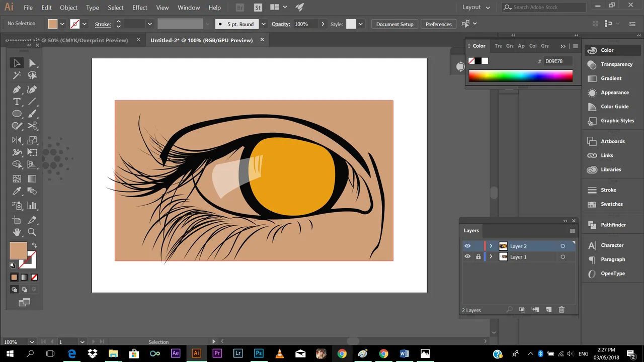The height and width of the screenshot is (362, 644).
Task: Open zoom level dropdown at bottom
Action: point(32,342)
